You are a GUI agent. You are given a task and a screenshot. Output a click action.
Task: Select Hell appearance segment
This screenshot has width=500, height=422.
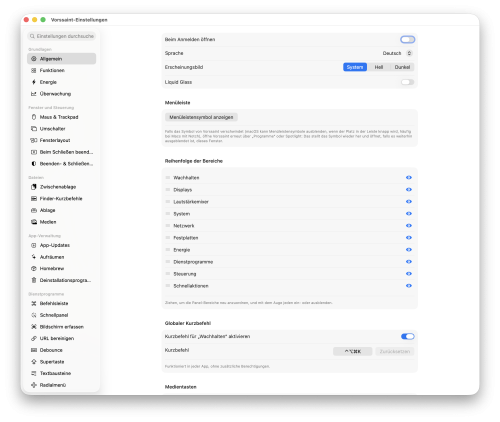[379, 67]
